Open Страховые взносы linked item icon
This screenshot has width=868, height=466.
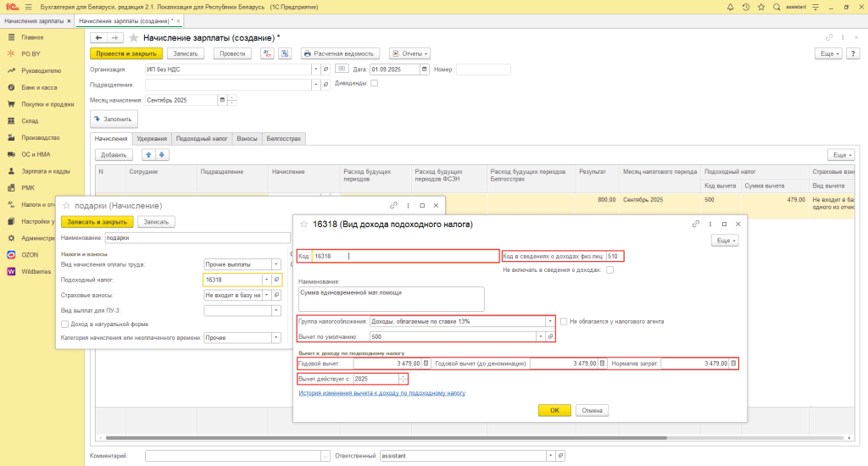click(277, 296)
